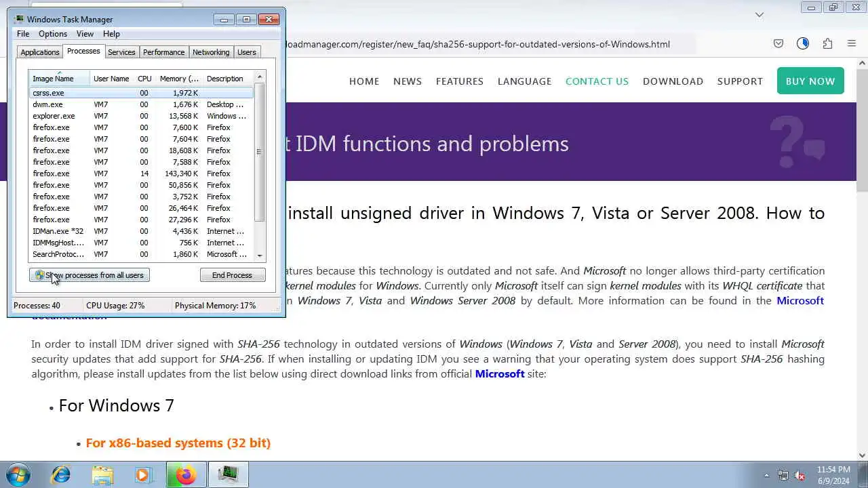
Task: Select firefox.exe using 50,856 K memory
Action: [141, 185]
